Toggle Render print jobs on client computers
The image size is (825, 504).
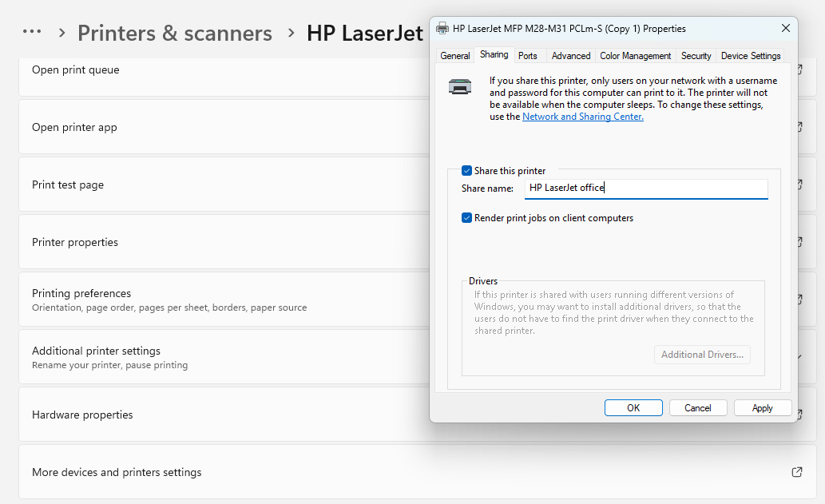click(466, 218)
